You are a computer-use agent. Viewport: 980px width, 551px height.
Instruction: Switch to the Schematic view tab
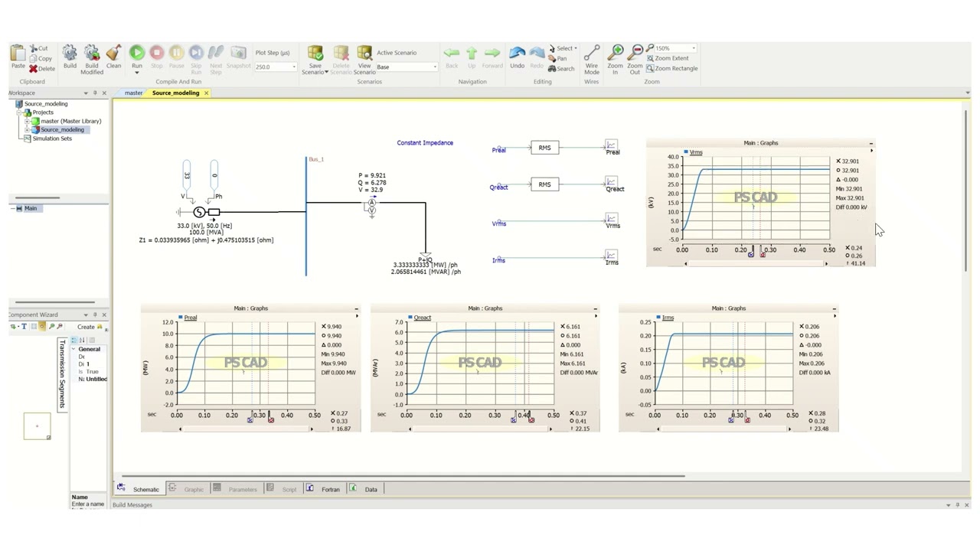click(139, 489)
